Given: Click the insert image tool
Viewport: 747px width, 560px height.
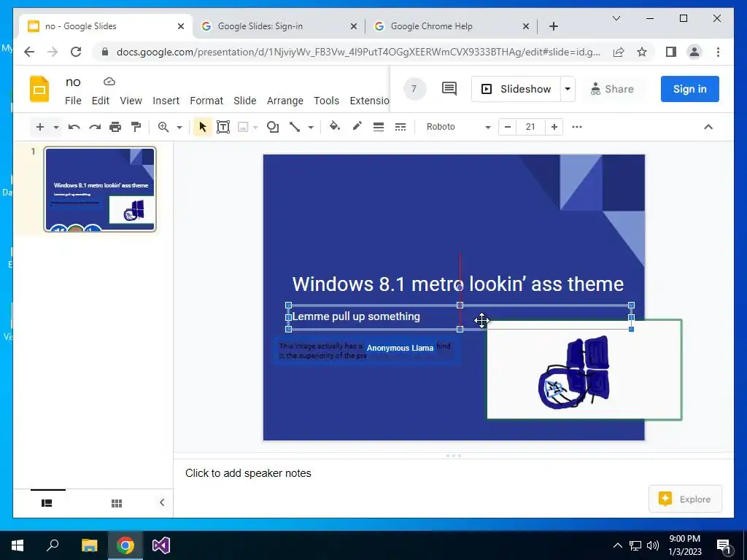Looking at the screenshot, I should pos(243,127).
